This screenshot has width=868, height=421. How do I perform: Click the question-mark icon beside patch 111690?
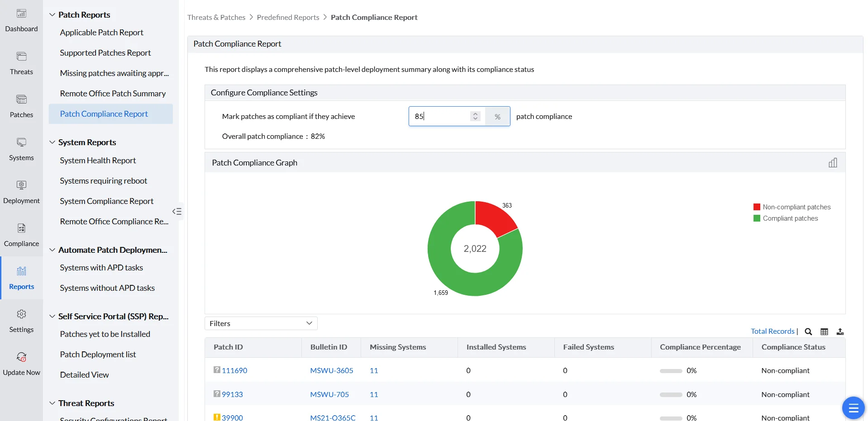coord(217,370)
